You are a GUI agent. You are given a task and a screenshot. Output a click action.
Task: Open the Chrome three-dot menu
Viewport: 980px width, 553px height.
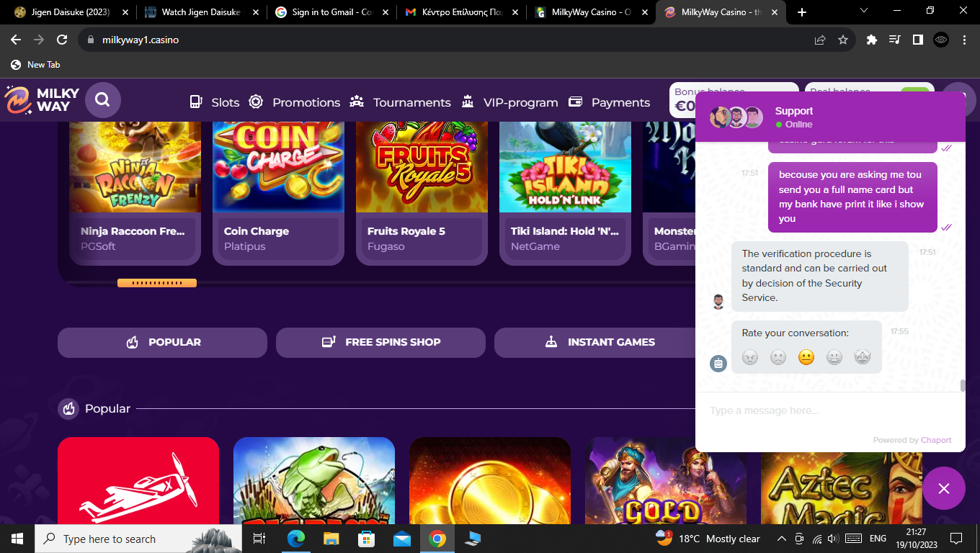tap(964, 40)
